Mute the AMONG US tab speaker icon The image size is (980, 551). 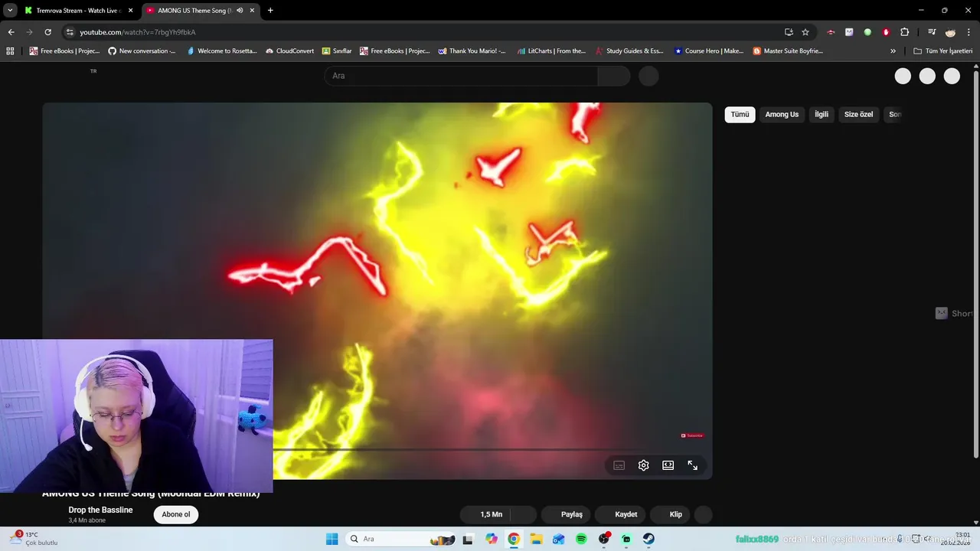[x=240, y=11]
